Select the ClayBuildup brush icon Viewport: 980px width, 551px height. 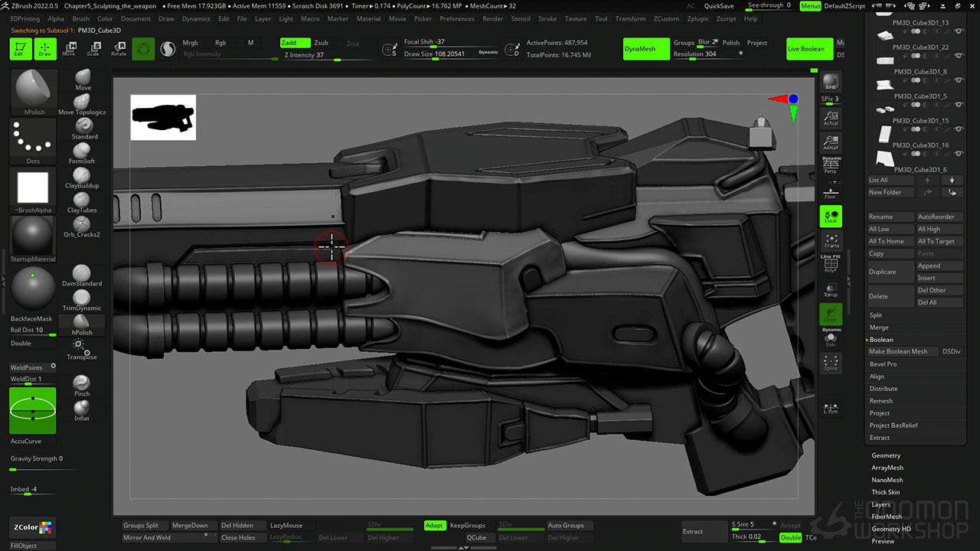[82, 175]
